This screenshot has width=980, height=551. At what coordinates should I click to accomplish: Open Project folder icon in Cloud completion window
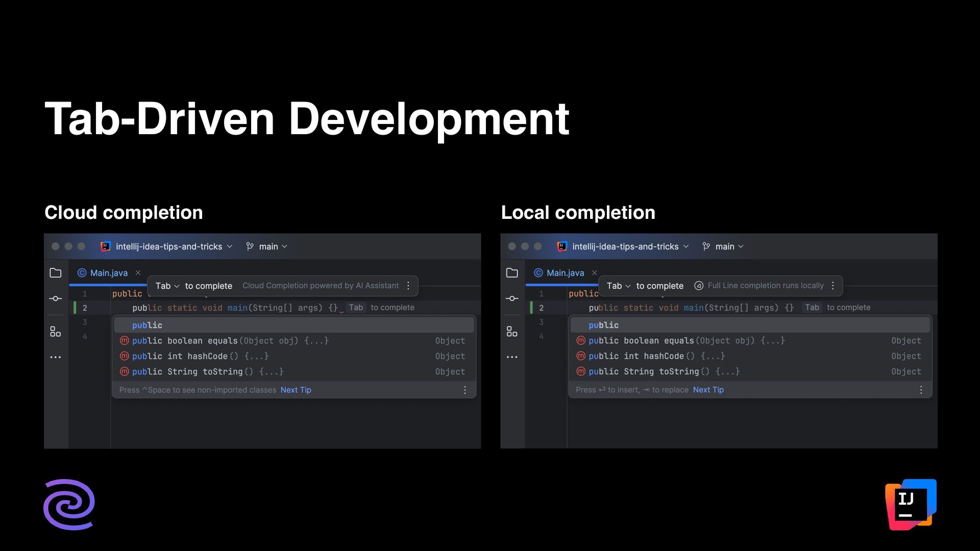pyautogui.click(x=56, y=273)
